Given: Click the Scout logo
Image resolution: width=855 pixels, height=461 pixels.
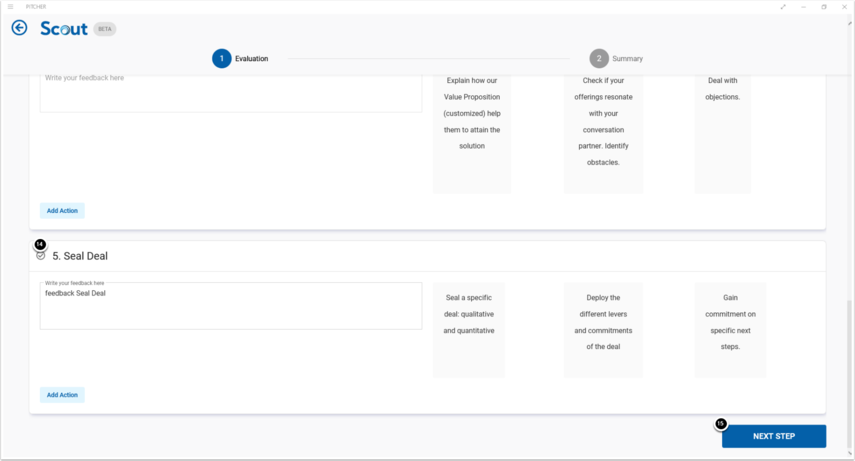Looking at the screenshot, I should pos(64,29).
